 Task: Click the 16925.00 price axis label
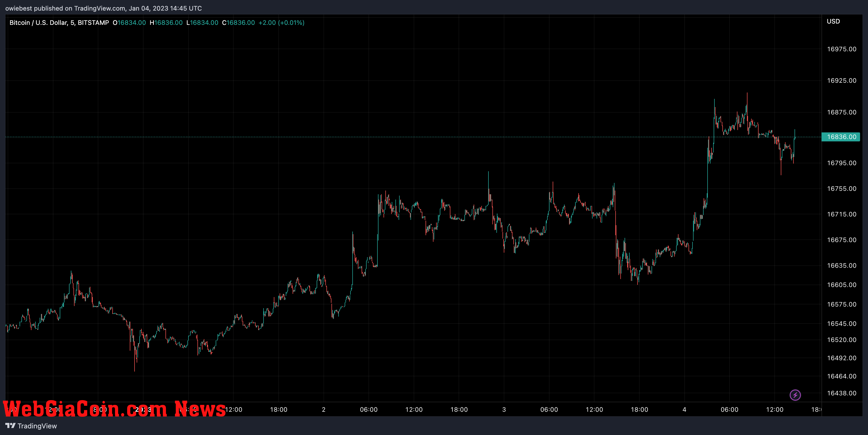pyautogui.click(x=841, y=81)
